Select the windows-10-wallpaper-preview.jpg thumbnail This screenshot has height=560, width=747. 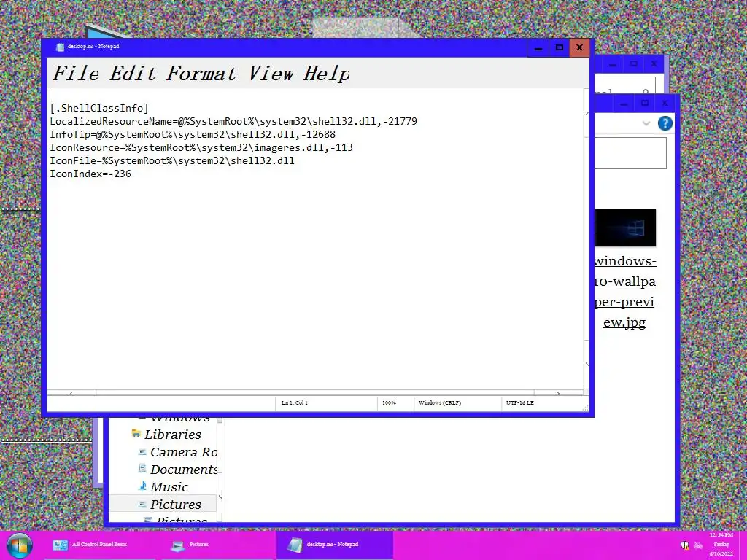tap(625, 227)
